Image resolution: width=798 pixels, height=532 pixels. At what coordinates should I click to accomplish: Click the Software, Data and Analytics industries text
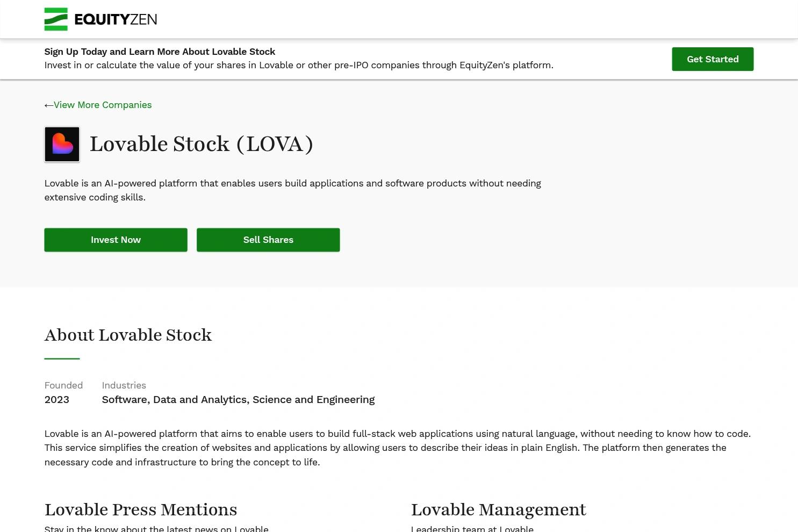click(238, 400)
